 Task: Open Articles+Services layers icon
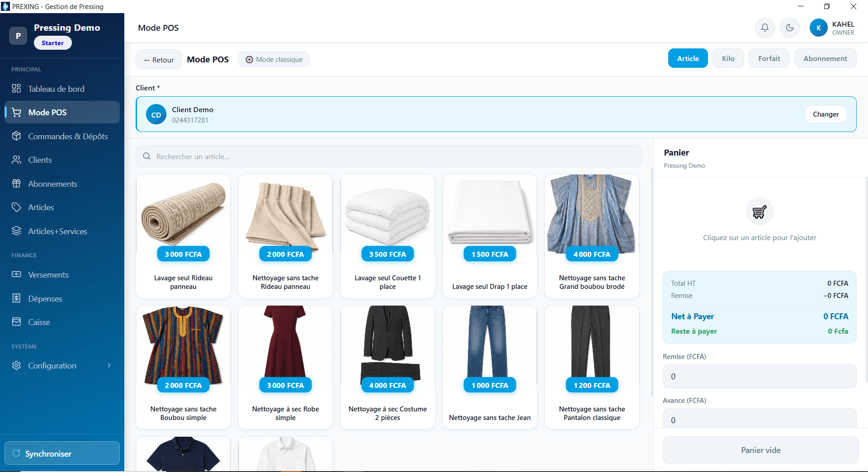(16, 231)
